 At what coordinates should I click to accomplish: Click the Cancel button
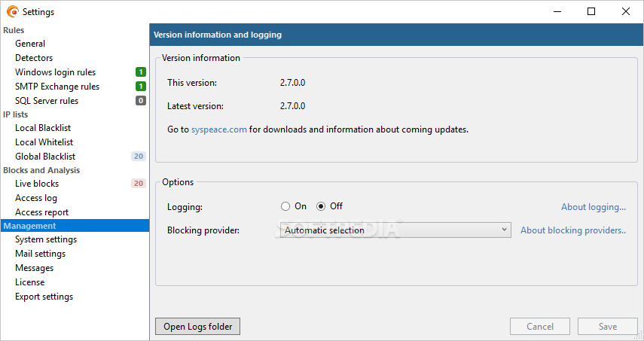[539, 327]
